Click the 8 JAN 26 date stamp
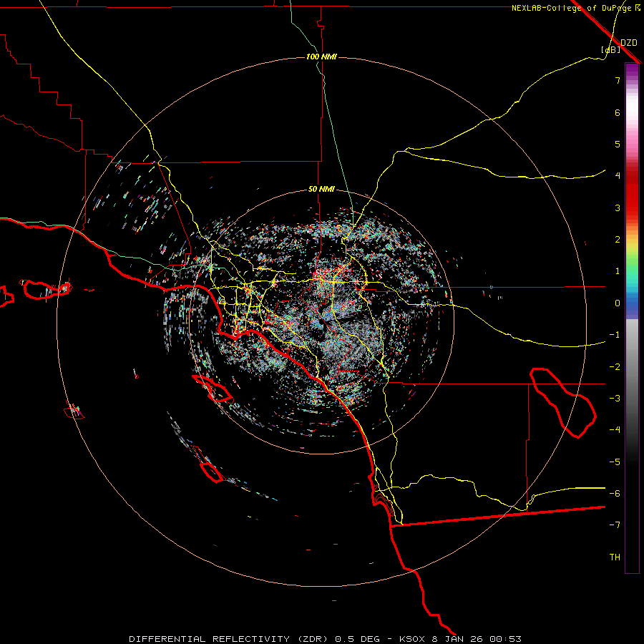This screenshot has height=644, width=644. (x=459, y=639)
